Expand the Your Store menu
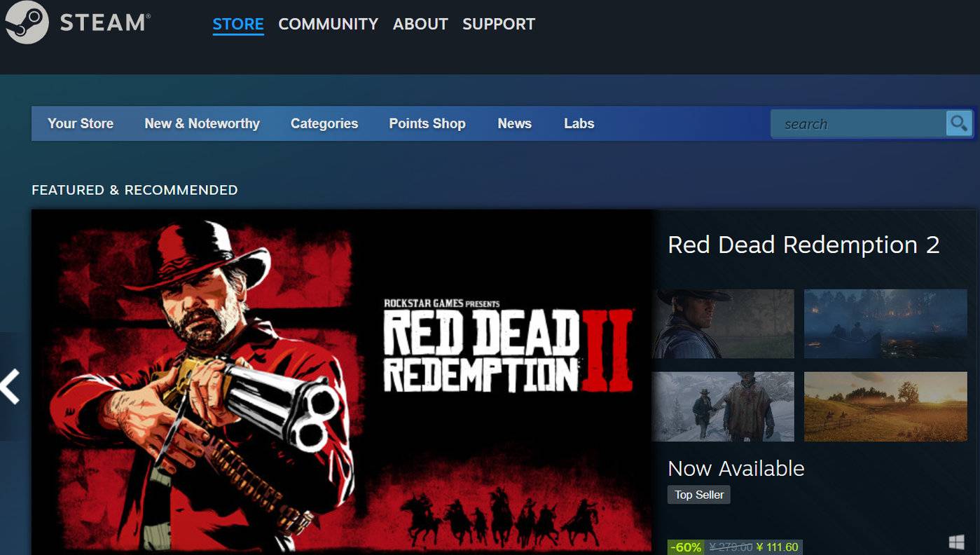The image size is (980, 555). 81,123
